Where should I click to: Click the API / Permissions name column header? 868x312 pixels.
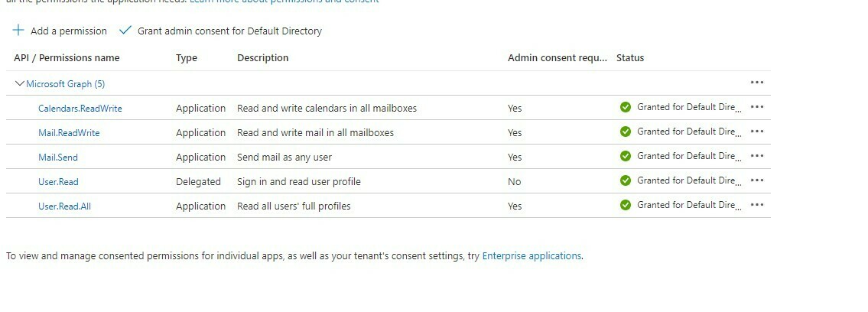[67, 57]
